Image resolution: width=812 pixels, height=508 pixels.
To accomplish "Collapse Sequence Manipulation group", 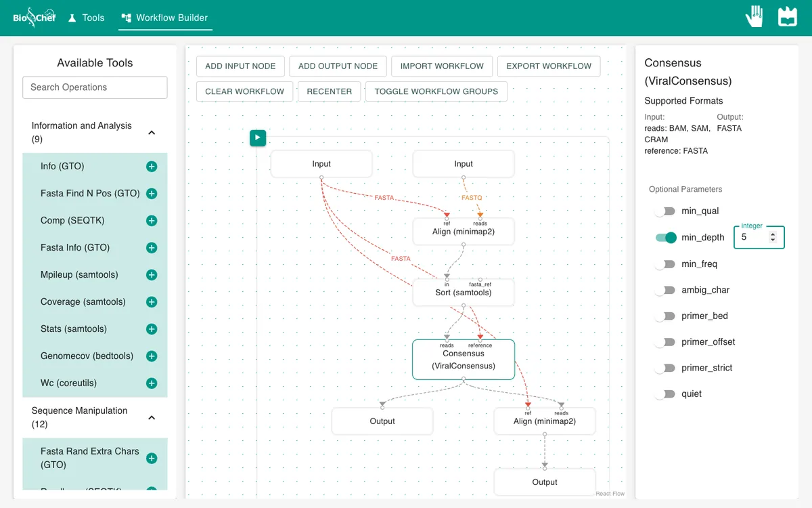I will tap(152, 418).
